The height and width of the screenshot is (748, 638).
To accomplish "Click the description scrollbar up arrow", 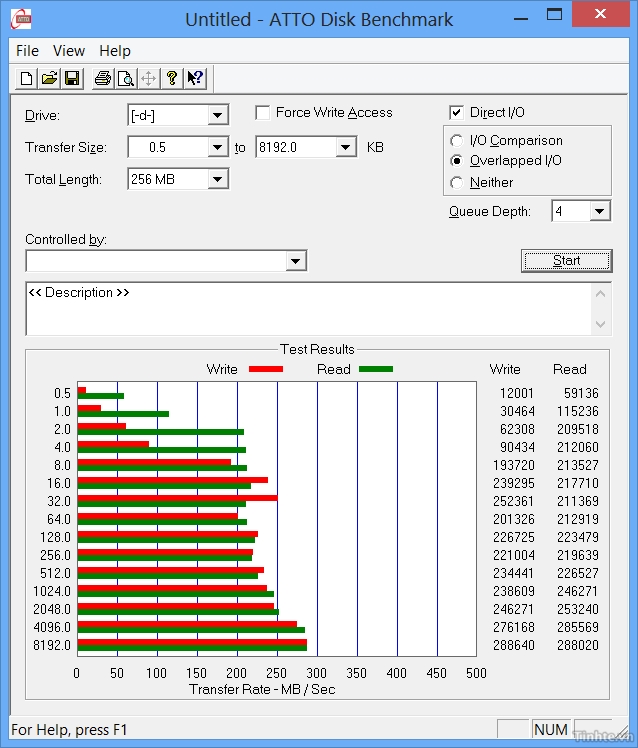I will pyautogui.click(x=600, y=294).
